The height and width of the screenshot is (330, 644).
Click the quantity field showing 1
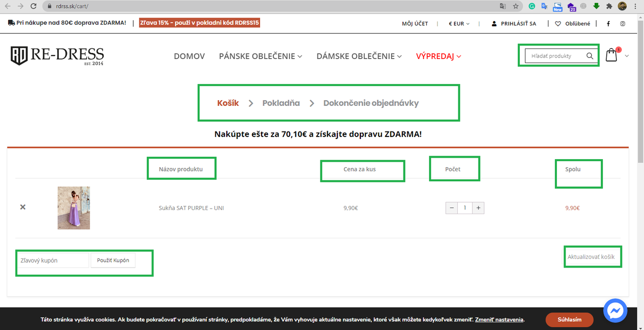click(x=465, y=208)
